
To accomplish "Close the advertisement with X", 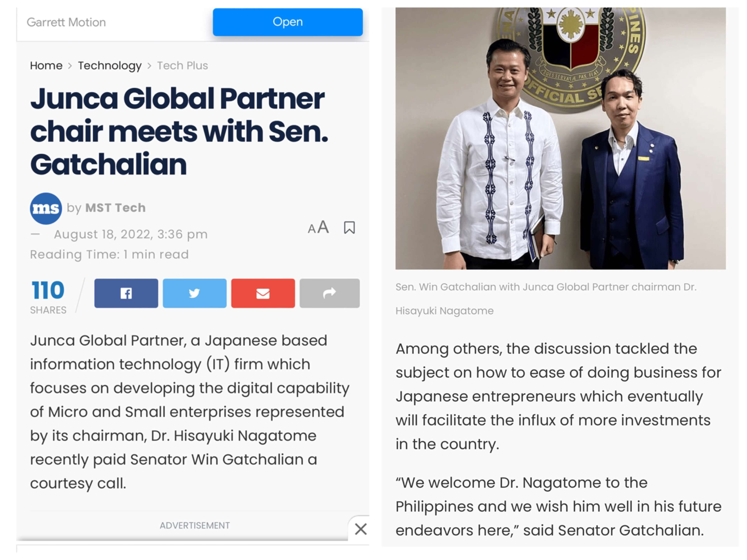I will click(x=361, y=529).
